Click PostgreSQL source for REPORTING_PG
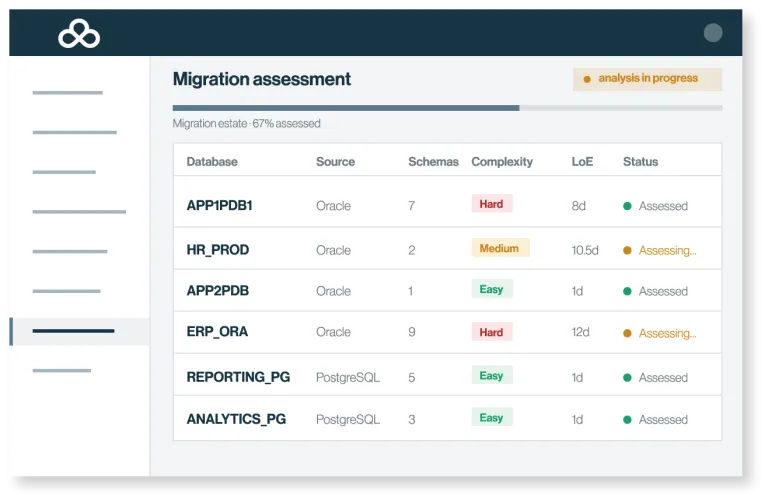The width and height of the screenshot is (768, 502). coord(348,378)
